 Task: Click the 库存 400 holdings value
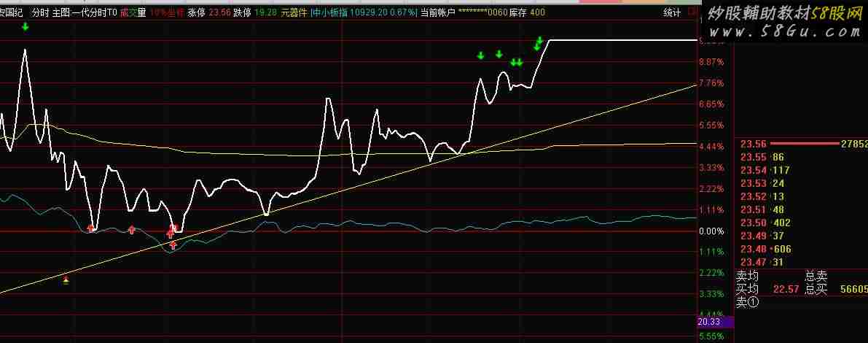coord(527,12)
